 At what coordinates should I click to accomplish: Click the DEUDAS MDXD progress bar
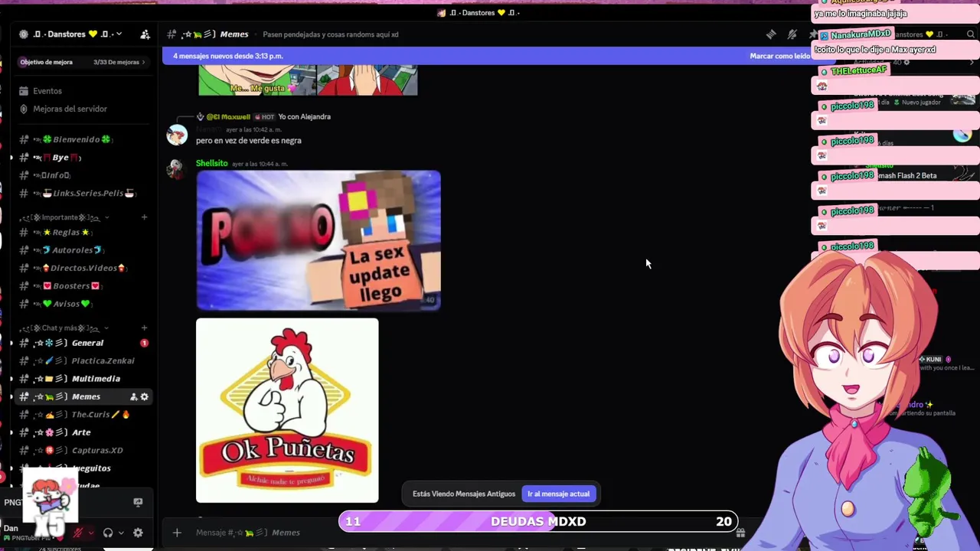[x=537, y=521]
